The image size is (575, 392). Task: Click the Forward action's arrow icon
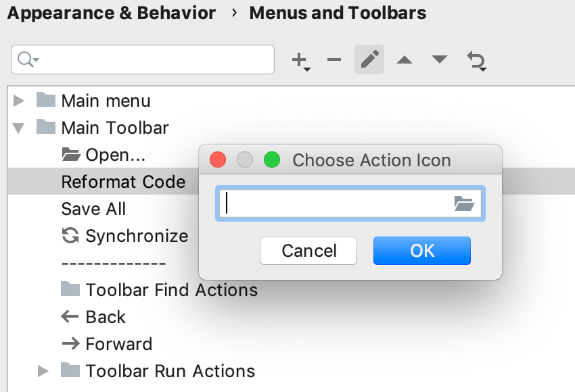point(70,343)
